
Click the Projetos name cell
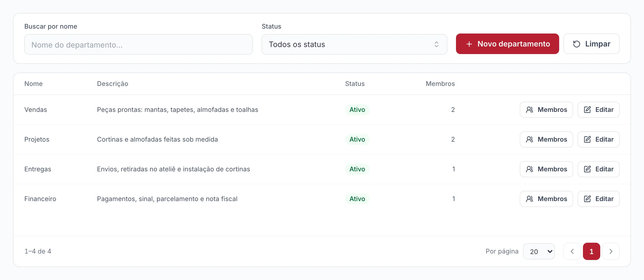point(37,139)
